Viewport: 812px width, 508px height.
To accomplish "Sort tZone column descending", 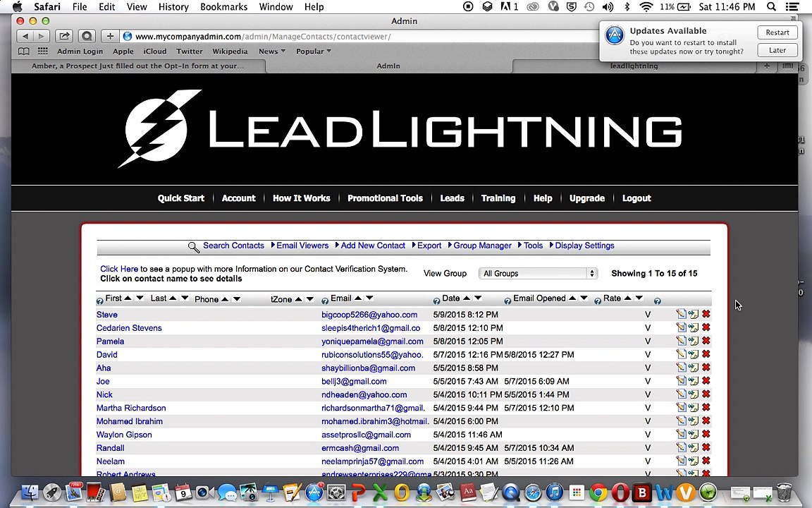I will (x=309, y=299).
